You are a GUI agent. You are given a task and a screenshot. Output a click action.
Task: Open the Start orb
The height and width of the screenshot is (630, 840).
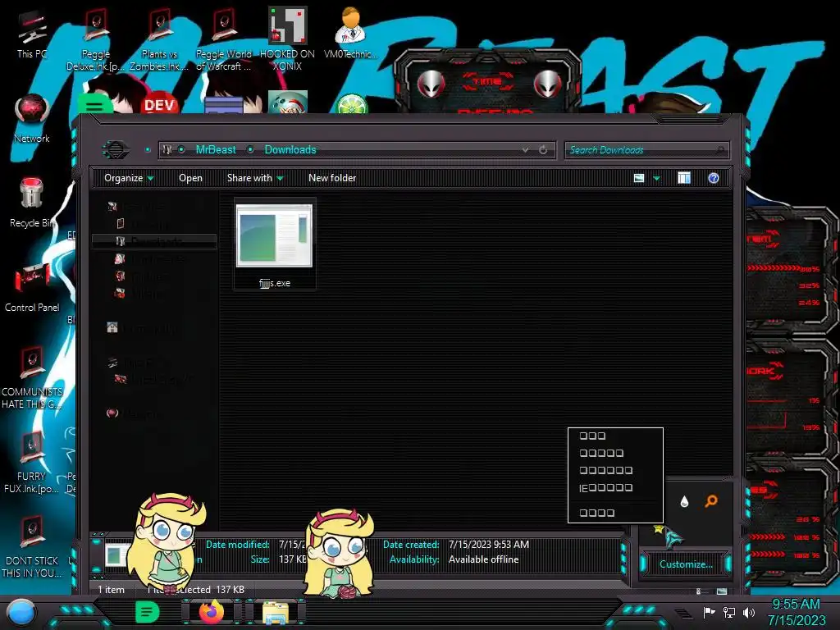coord(21,612)
